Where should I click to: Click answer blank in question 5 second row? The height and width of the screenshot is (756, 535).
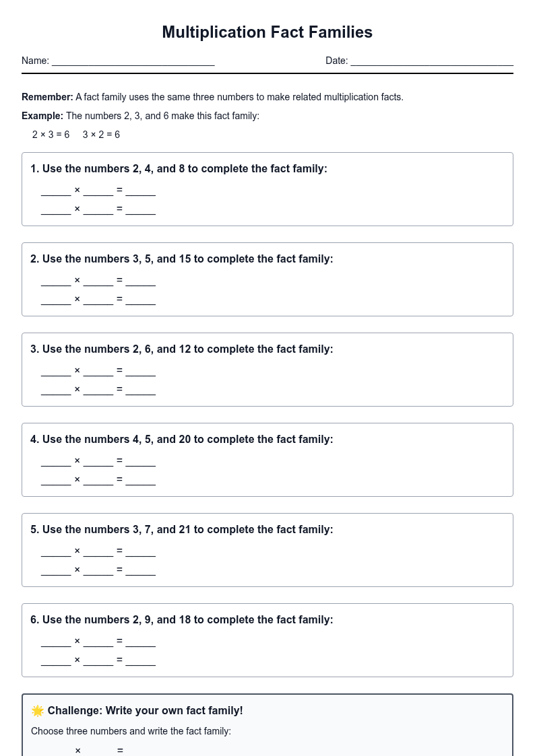(140, 570)
